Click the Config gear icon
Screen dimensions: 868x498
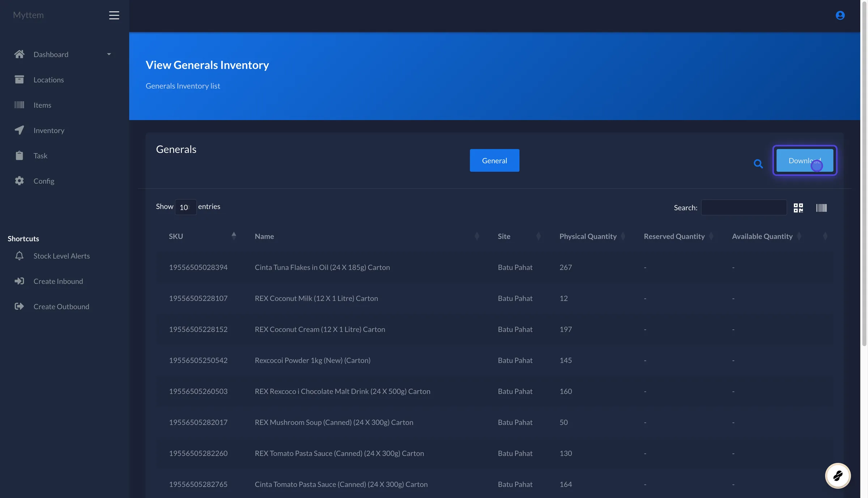[x=19, y=181]
